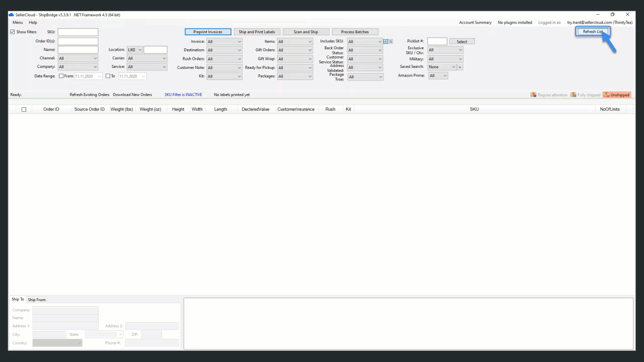Open the Help menu
644x362 pixels.
pos(33,23)
